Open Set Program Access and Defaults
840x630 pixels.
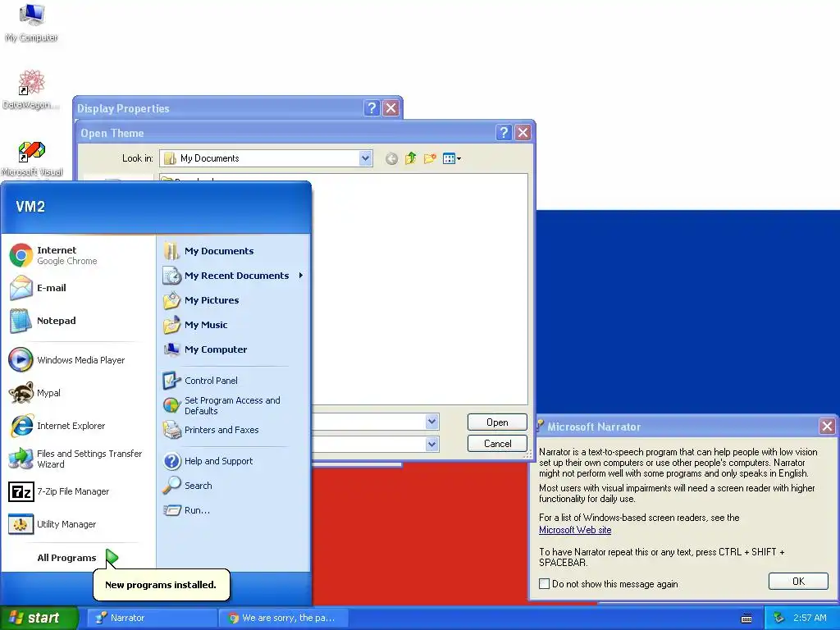click(x=233, y=405)
